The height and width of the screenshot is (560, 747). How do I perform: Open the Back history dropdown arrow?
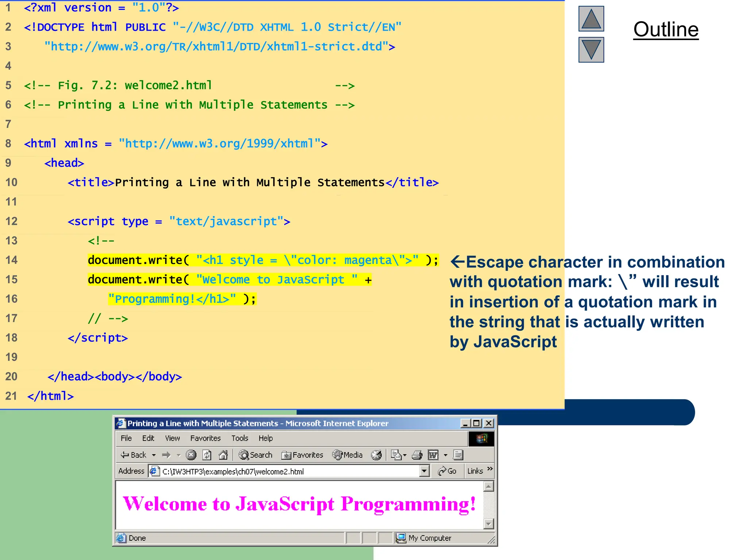(154, 455)
